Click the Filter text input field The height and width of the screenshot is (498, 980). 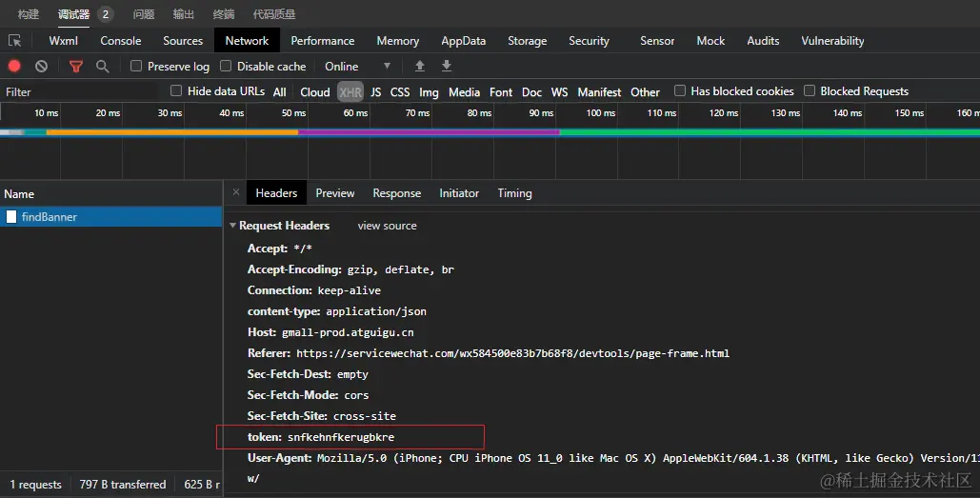point(81,92)
